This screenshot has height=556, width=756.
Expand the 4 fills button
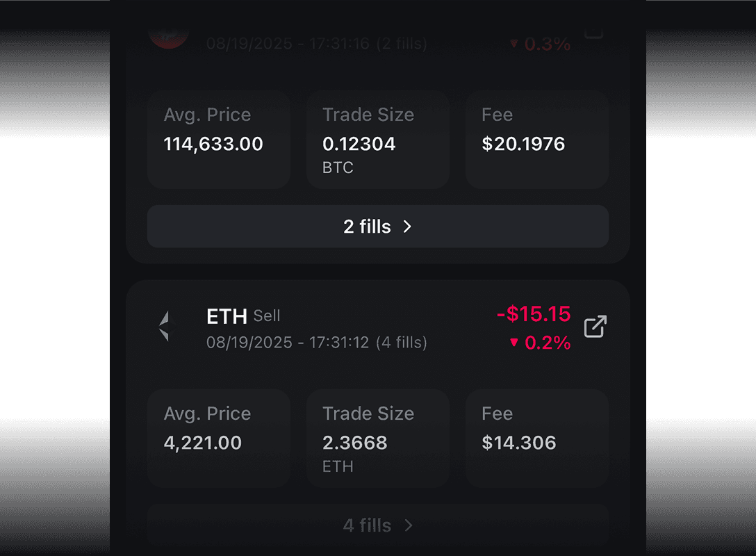click(377, 525)
